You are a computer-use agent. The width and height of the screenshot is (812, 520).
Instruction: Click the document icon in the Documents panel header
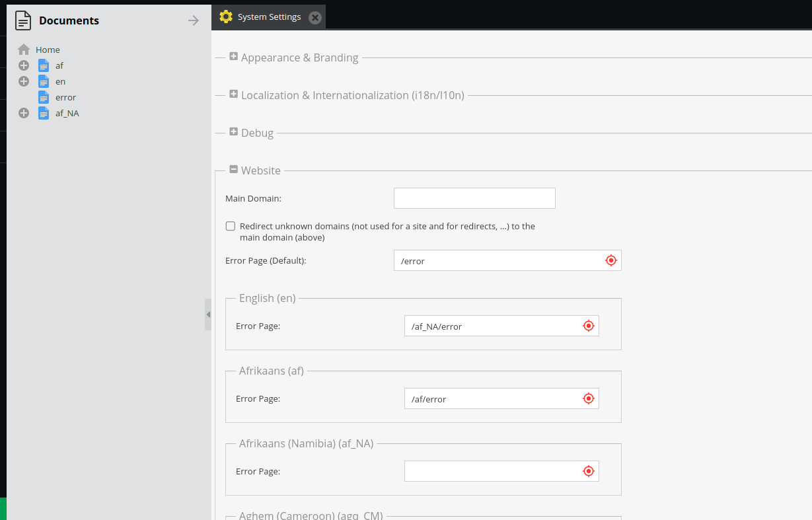coord(22,20)
